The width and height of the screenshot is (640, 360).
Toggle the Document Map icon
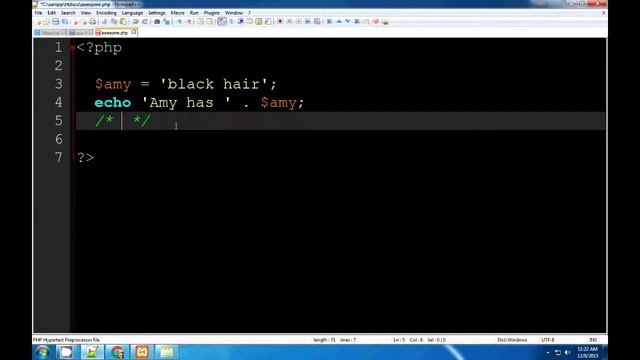click(x=258, y=21)
